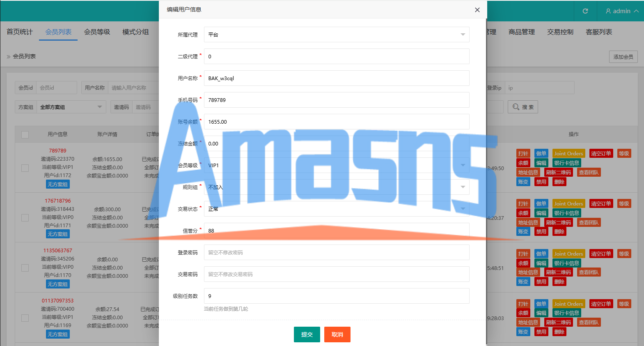Click into the 级别任务数 field
Image resolution: width=644 pixels, height=346 pixels.
tap(337, 296)
